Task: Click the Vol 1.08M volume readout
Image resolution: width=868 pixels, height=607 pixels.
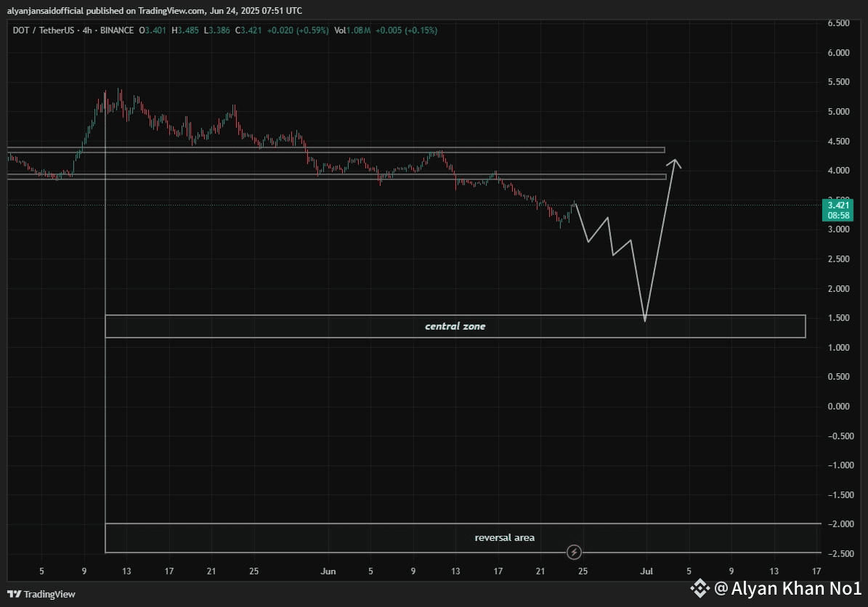Action: coord(352,30)
